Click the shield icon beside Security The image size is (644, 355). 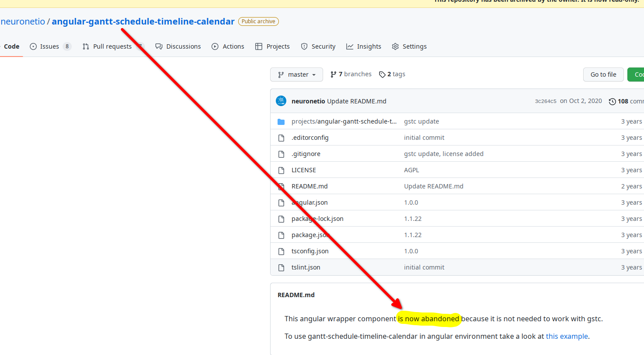click(x=304, y=46)
